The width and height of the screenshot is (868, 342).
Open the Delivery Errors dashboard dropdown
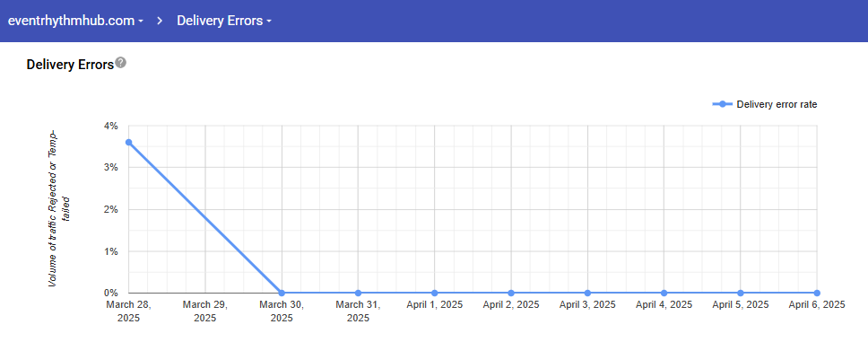click(x=224, y=21)
